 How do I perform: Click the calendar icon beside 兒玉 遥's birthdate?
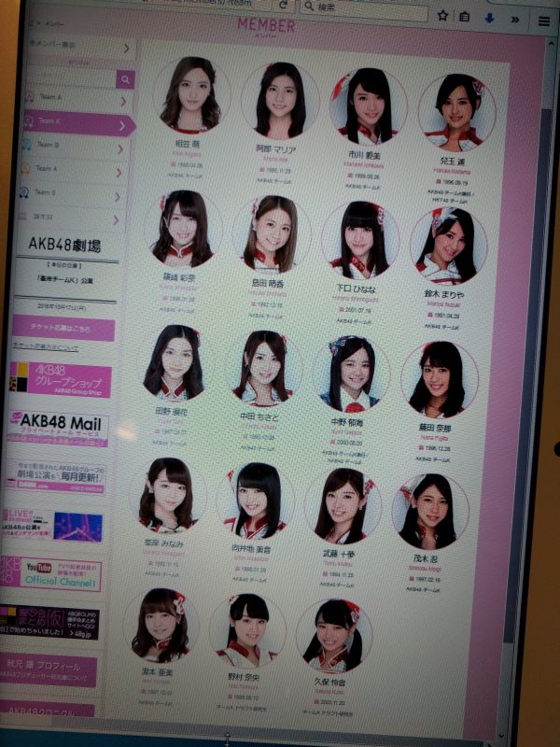point(439,181)
